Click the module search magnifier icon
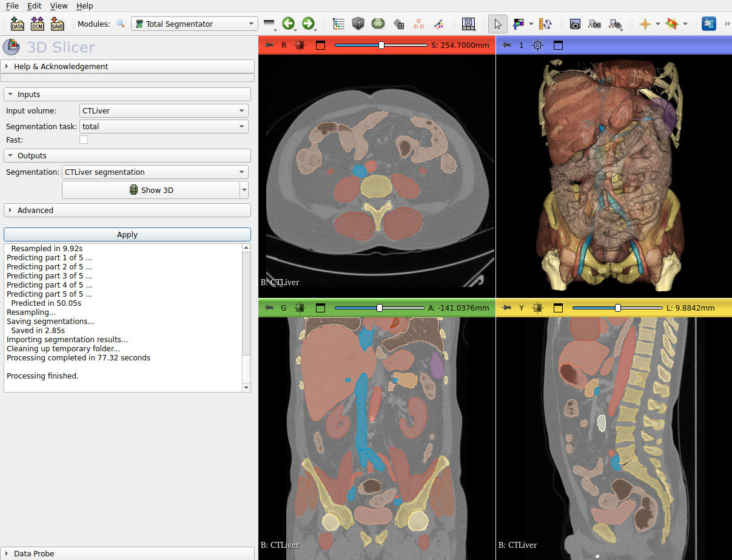732x560 pixels. point(121,24)
